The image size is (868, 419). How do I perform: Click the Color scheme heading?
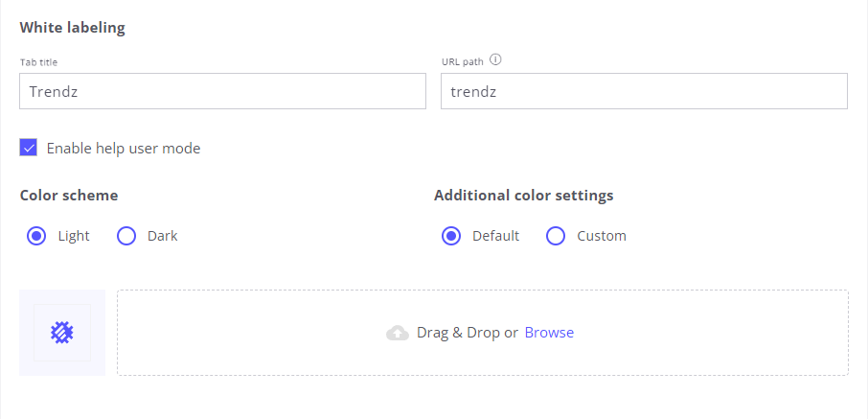click(69, 196)
